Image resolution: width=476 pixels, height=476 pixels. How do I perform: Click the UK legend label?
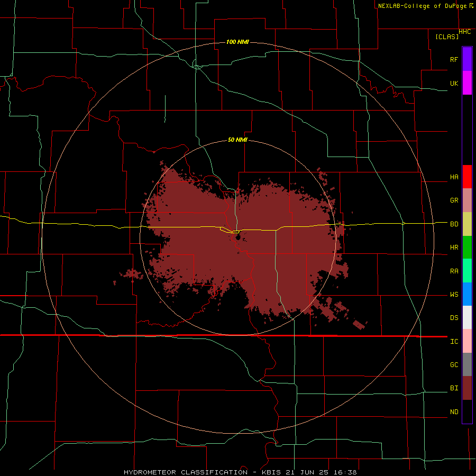pos(454,83)
